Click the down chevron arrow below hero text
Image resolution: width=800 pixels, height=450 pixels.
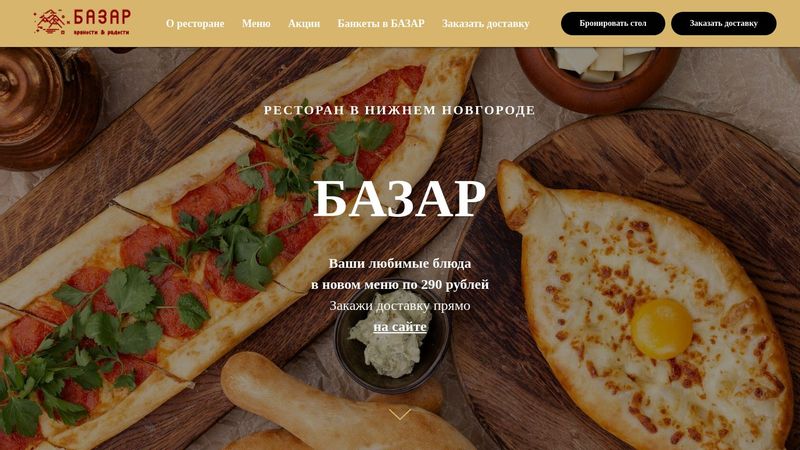tap(399, 414)
